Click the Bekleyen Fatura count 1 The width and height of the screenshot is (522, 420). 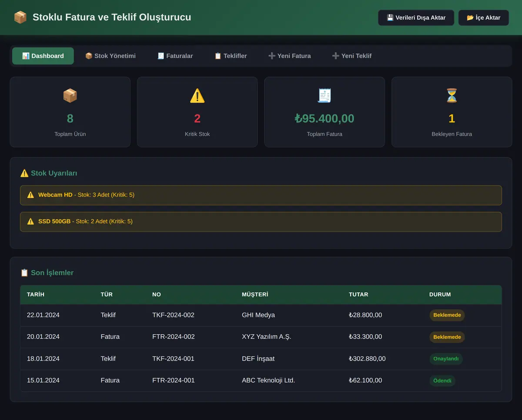click(452, 119)
